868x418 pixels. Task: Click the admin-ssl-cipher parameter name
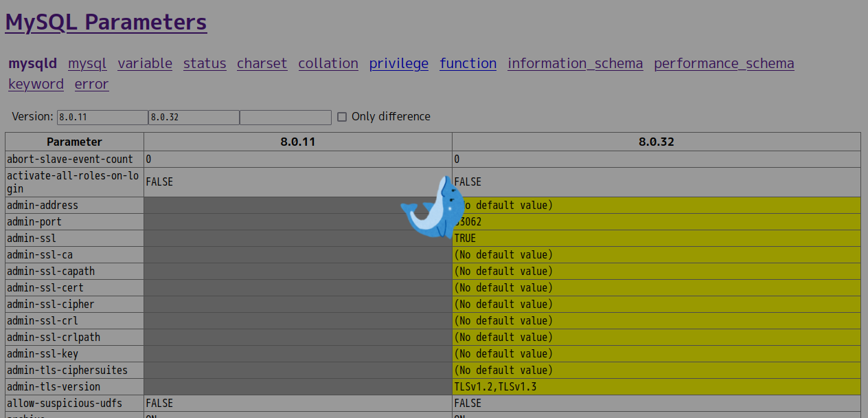click(x=51, y=304)
